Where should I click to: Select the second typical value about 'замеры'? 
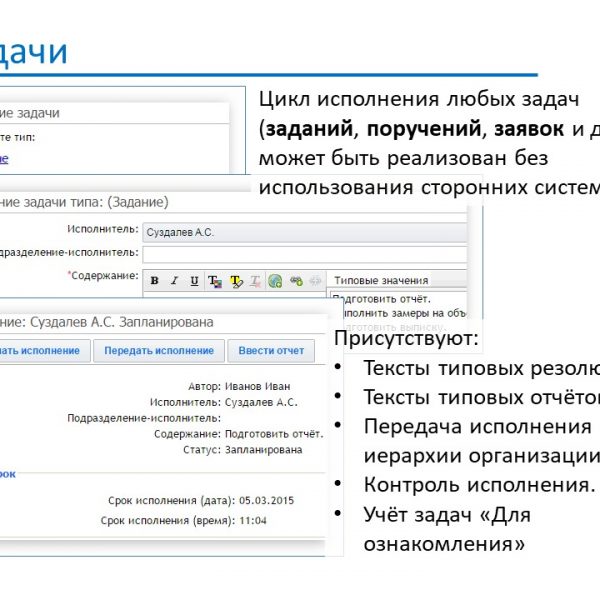coord(400,312)
